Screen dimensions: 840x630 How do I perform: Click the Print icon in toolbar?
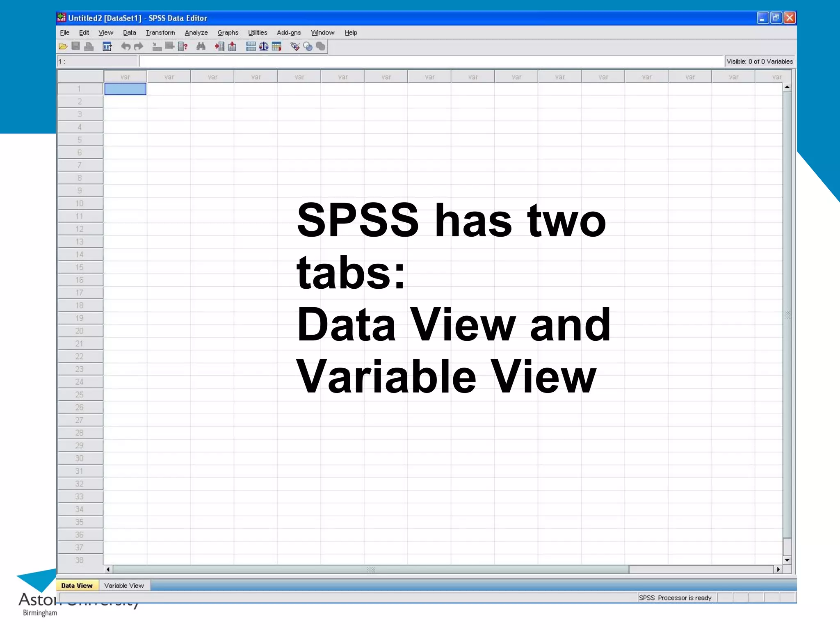(89, 47)
